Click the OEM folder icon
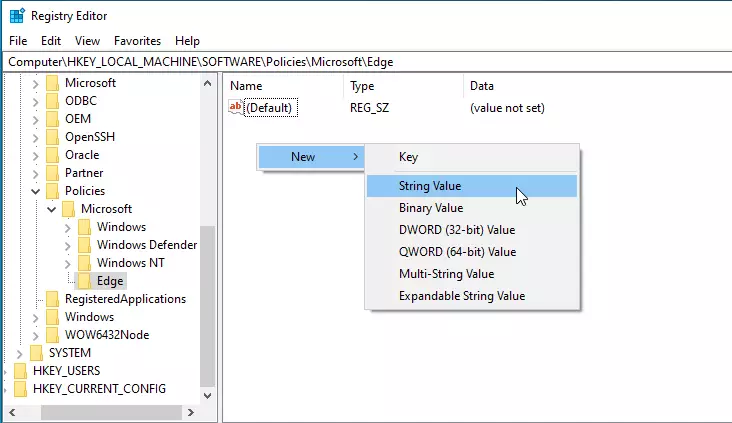This screenshot has width=732, height=423. [53, 119]
